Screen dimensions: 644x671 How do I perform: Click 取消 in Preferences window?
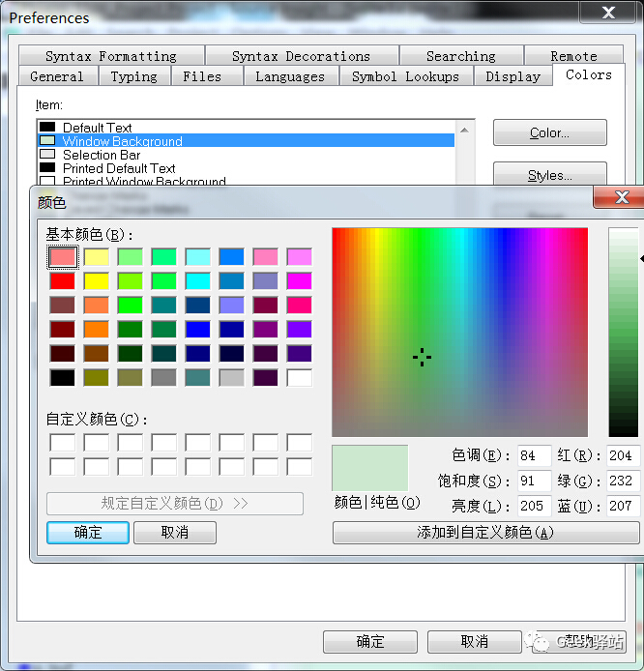click(474, 641)
